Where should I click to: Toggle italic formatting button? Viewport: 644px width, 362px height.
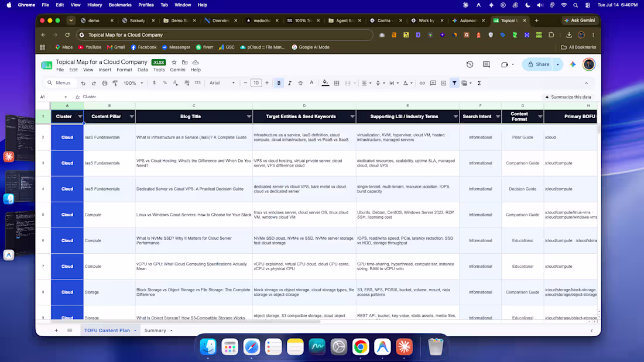point(290,83)
